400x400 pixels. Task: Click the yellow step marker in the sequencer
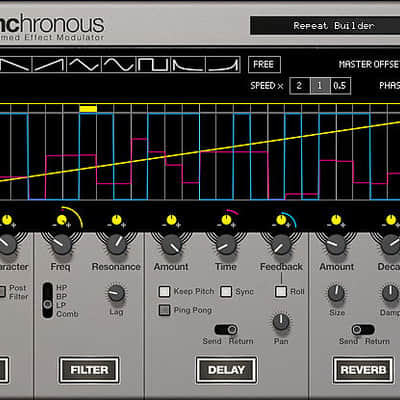(88, 109)
